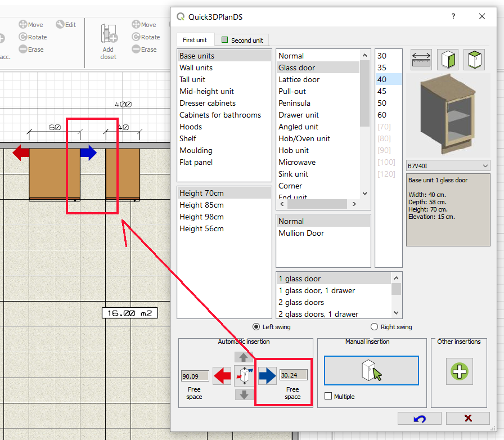Click the red arrow on the floor plan
Image resolution: width=504 pixels, height=440 pixels.
21,152
